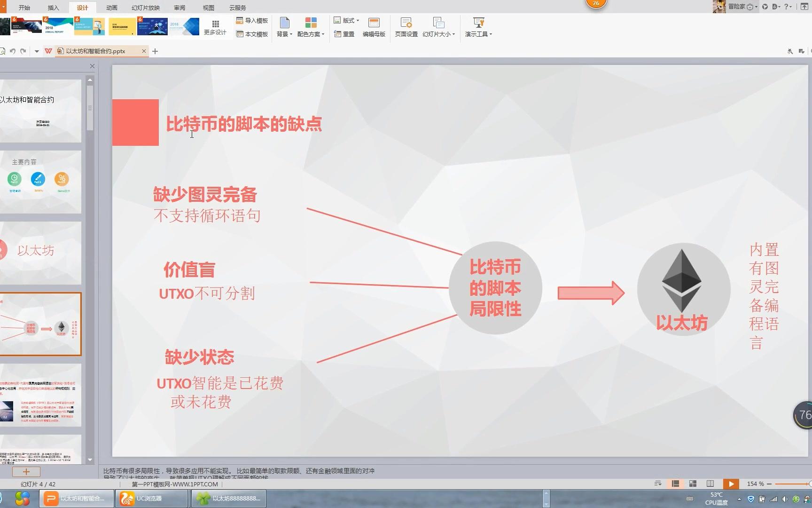Switch to reading view icon
Image resolution: width=812 pixels, height=508 pixels.
[710, 484]
